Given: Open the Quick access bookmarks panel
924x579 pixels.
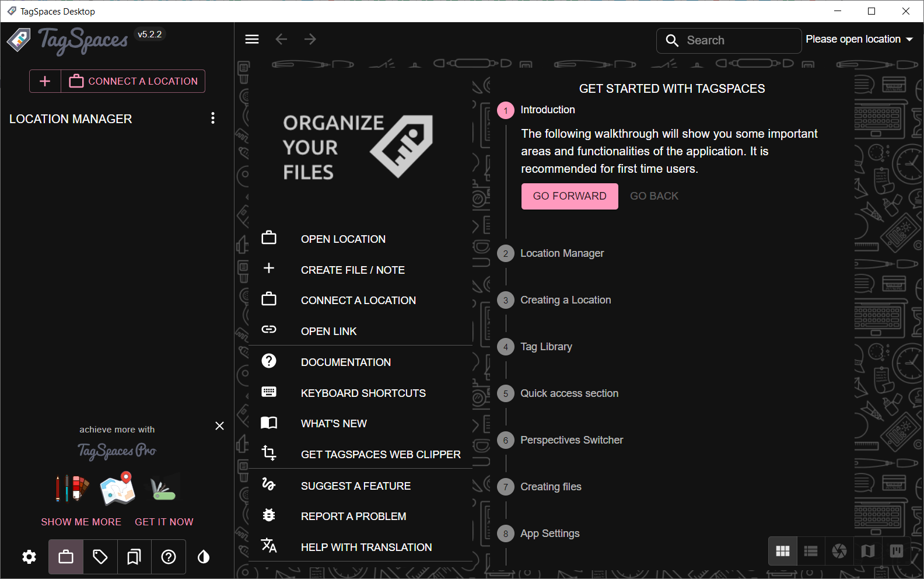Looking at the screenshot, I should [134, 557].
